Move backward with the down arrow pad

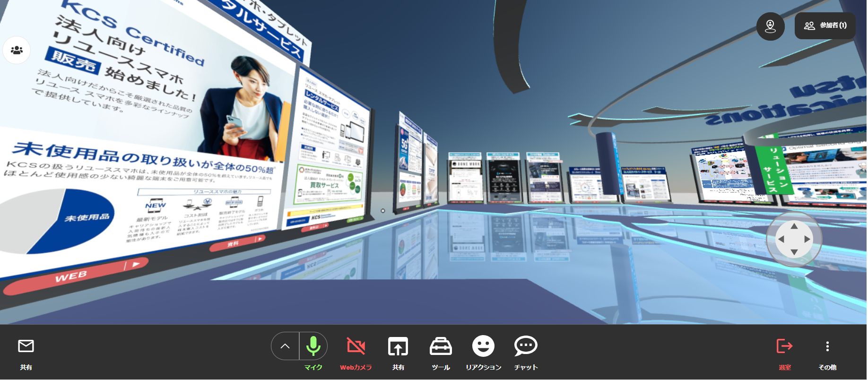click(794, 252)
